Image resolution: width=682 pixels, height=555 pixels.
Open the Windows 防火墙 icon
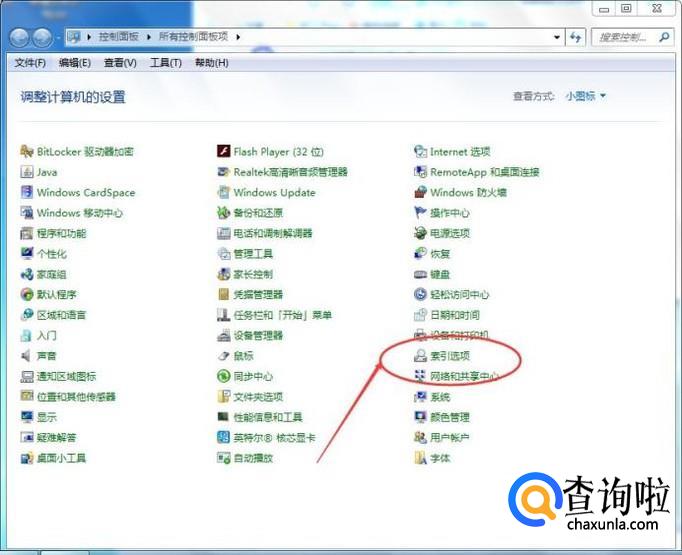[421, 193]
